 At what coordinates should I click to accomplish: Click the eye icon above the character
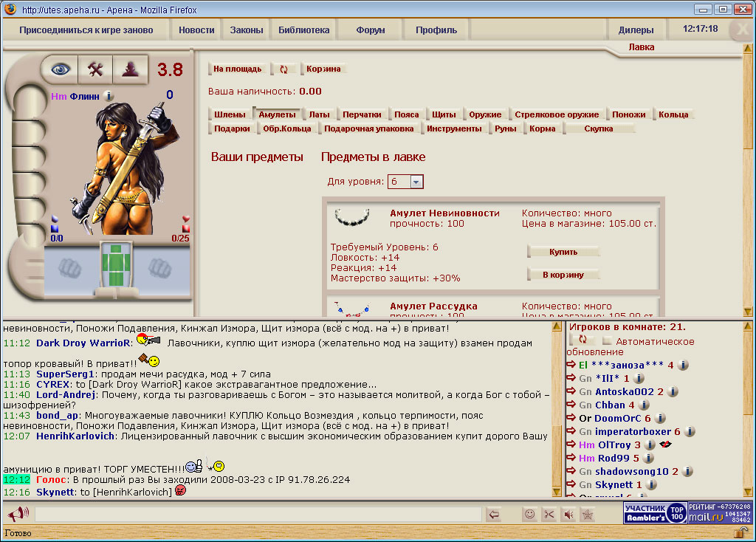60,70
